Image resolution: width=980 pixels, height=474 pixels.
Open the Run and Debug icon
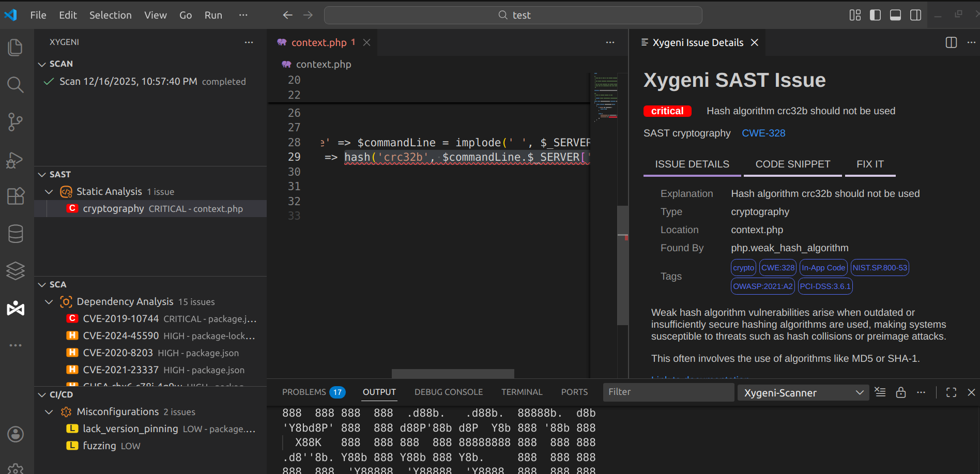(16, 160)
